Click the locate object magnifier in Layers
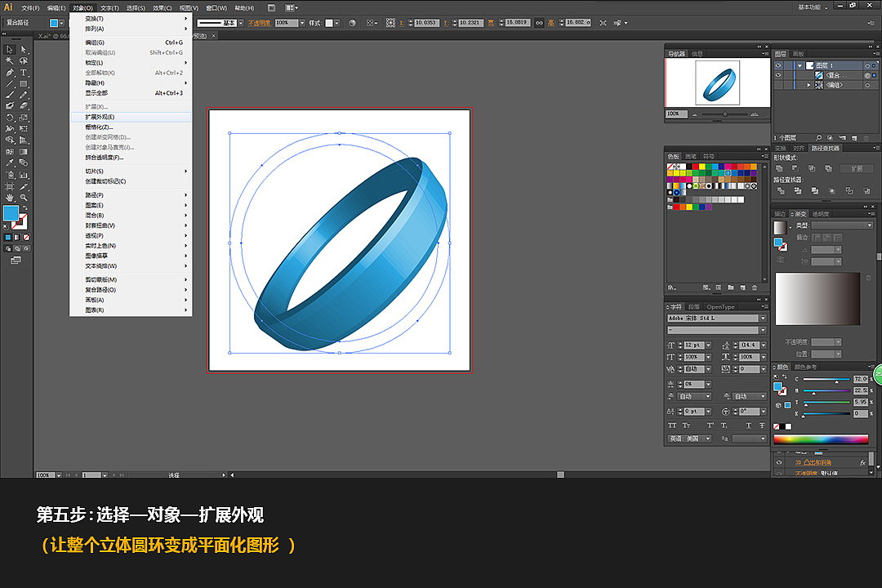This screenshot has width=882, height=588. [818, 138]
